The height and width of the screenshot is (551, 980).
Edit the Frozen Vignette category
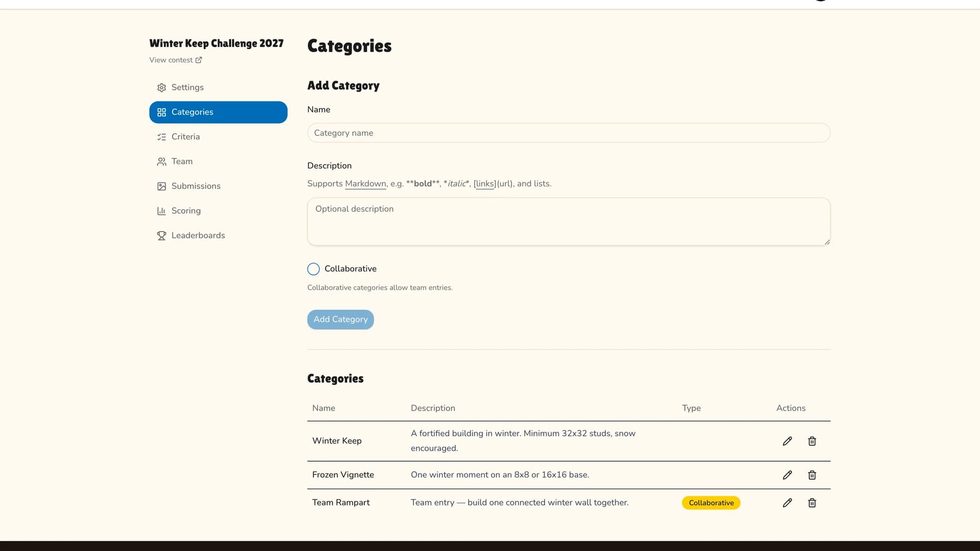[787, 475]
